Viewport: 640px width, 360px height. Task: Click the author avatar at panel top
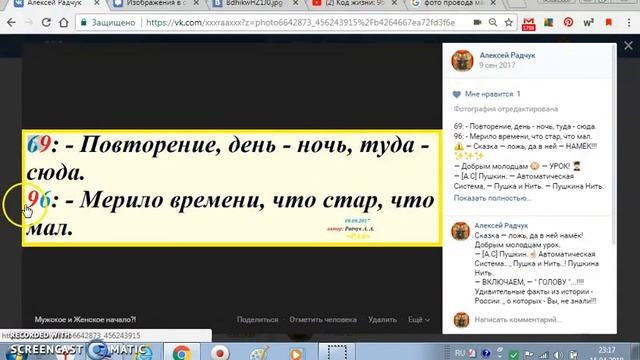point(462,60)
